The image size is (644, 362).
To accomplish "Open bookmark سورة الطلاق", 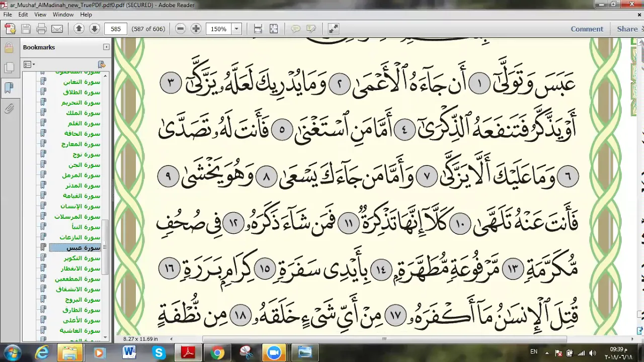I will pos(82,93).
